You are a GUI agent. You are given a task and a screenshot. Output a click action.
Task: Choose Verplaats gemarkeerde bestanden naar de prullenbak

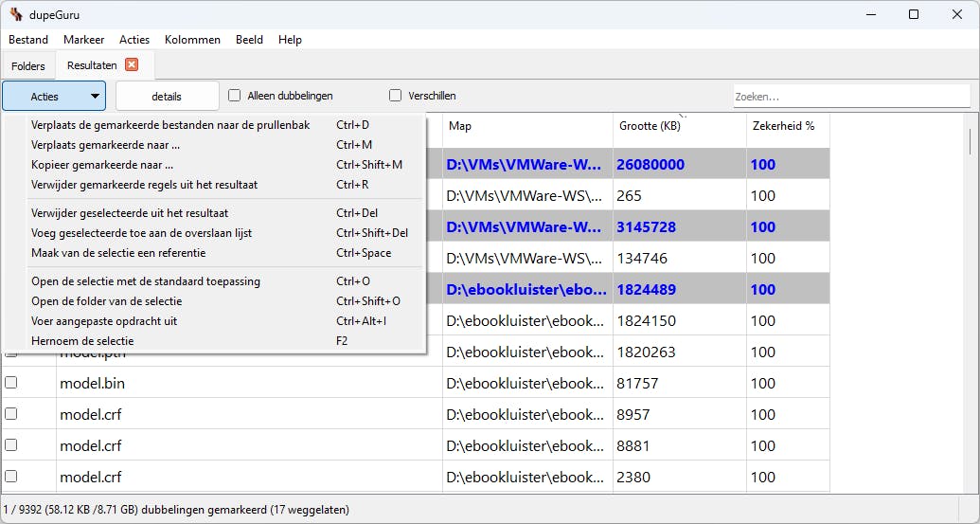pyautogui.click(x=170, y=125)
